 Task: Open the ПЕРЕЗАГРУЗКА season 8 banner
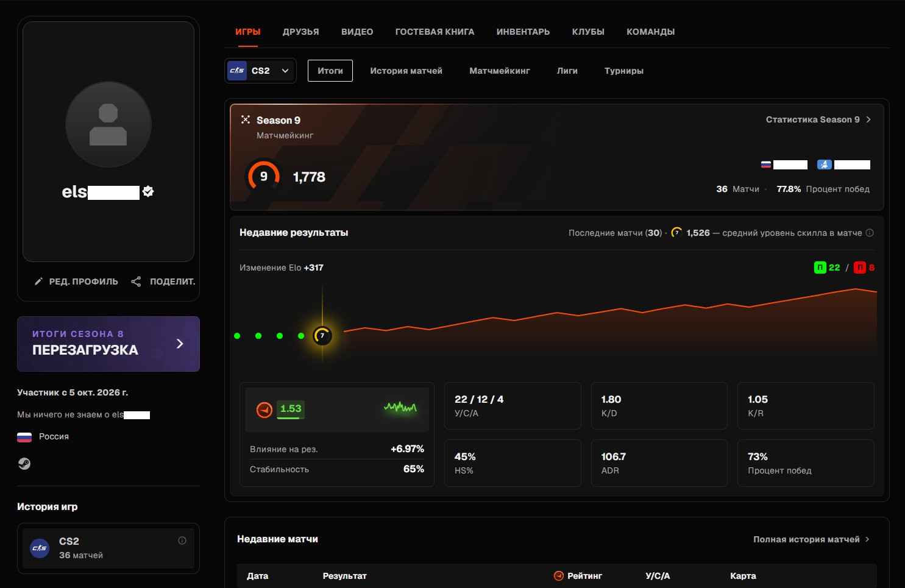pos(108,344)
